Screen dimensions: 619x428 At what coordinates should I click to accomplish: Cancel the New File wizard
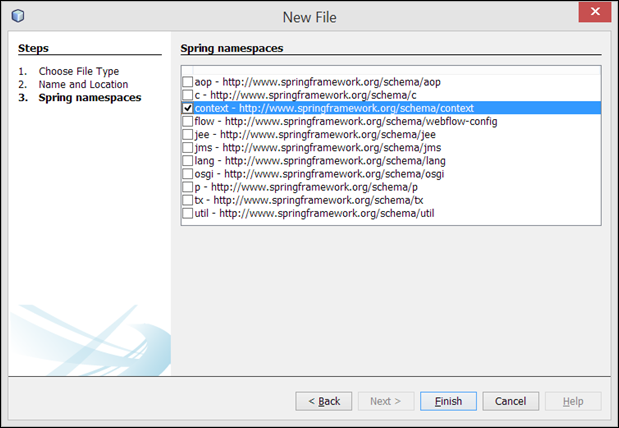click(x=510, y=401)
